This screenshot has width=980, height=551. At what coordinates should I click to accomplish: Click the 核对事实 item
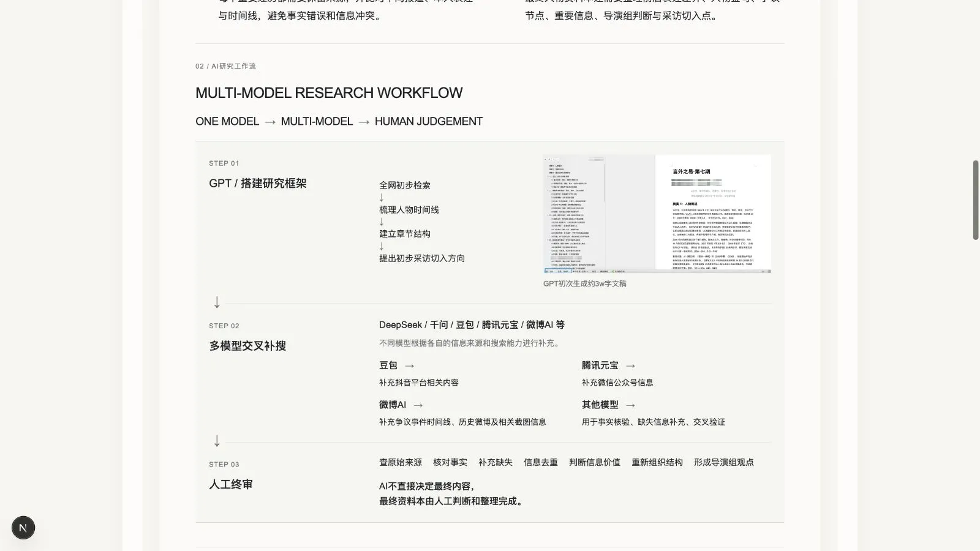450,462
